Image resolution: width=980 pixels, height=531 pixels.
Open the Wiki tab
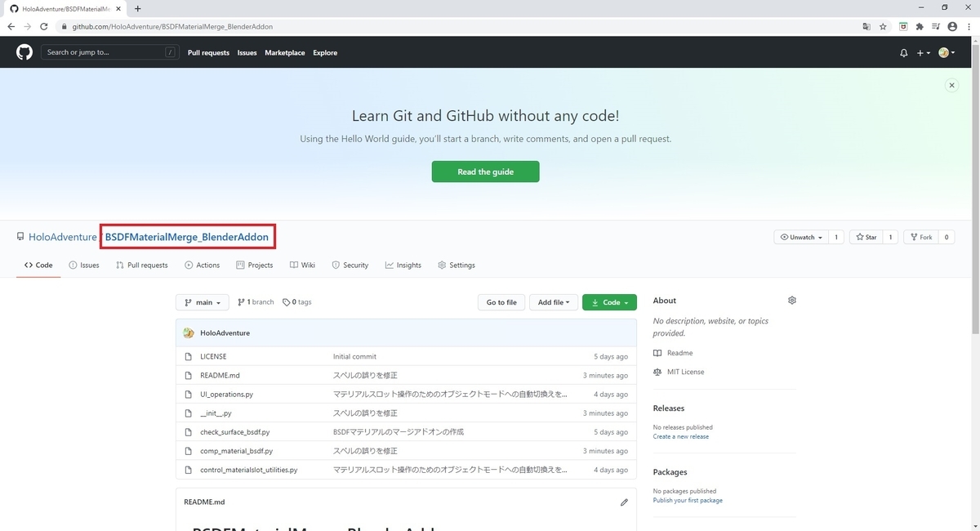click(x=302, y=265)
